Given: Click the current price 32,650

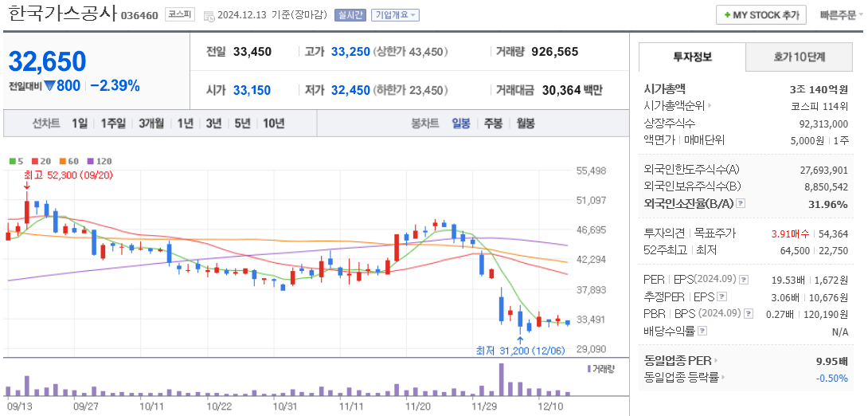Looking at the screenshot, I should 47,61.
